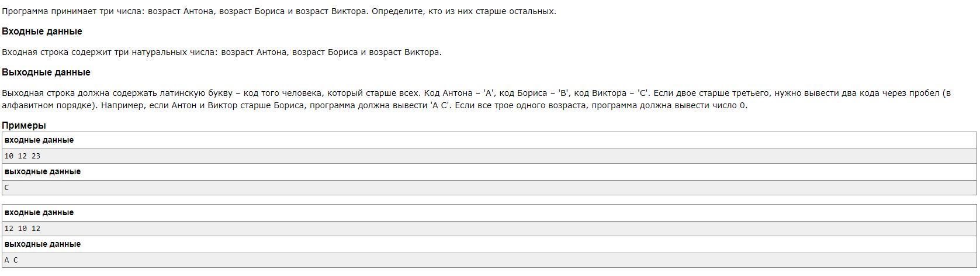Click first example's "выходные данные" table label
980x276 pixels.
[x=43, y=172]
